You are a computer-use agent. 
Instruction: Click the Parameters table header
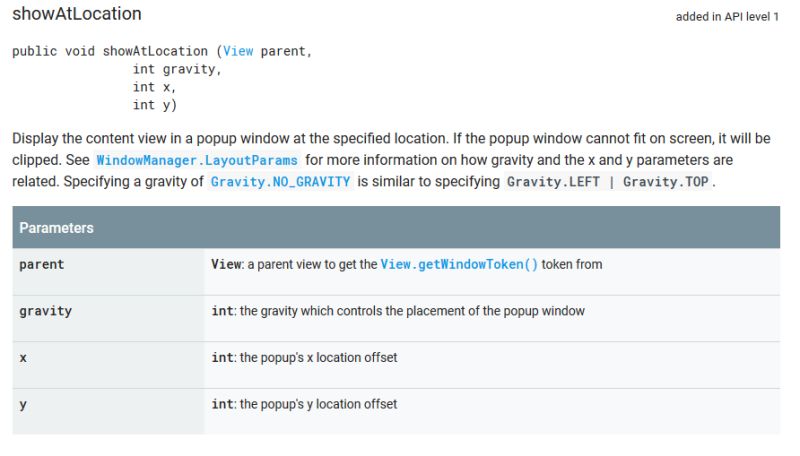coord(56,228)
